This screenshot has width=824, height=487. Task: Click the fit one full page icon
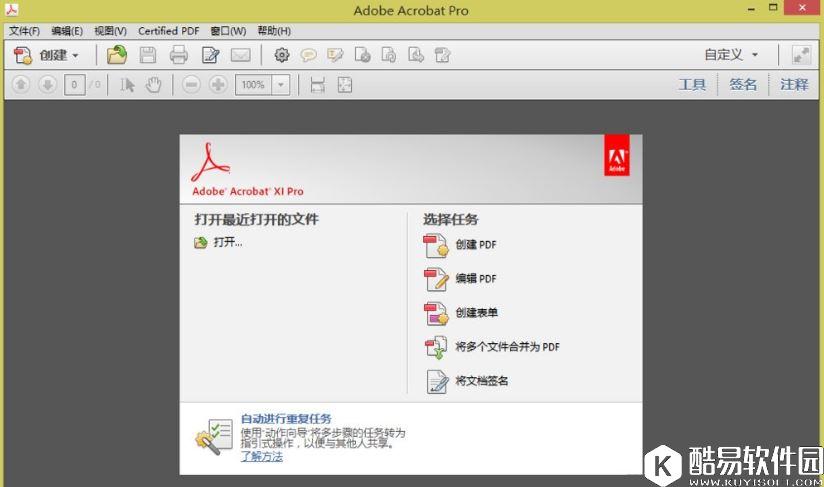(345, 85)
